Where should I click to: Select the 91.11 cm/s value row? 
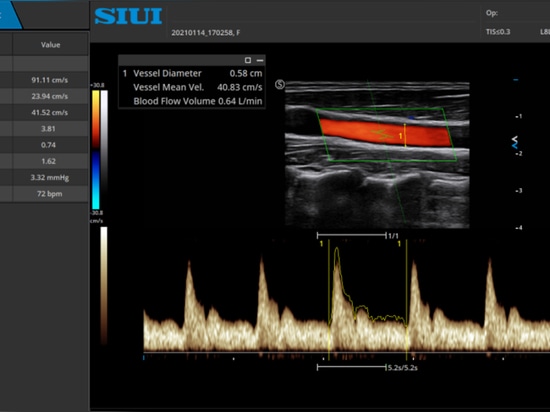point(44,80)
